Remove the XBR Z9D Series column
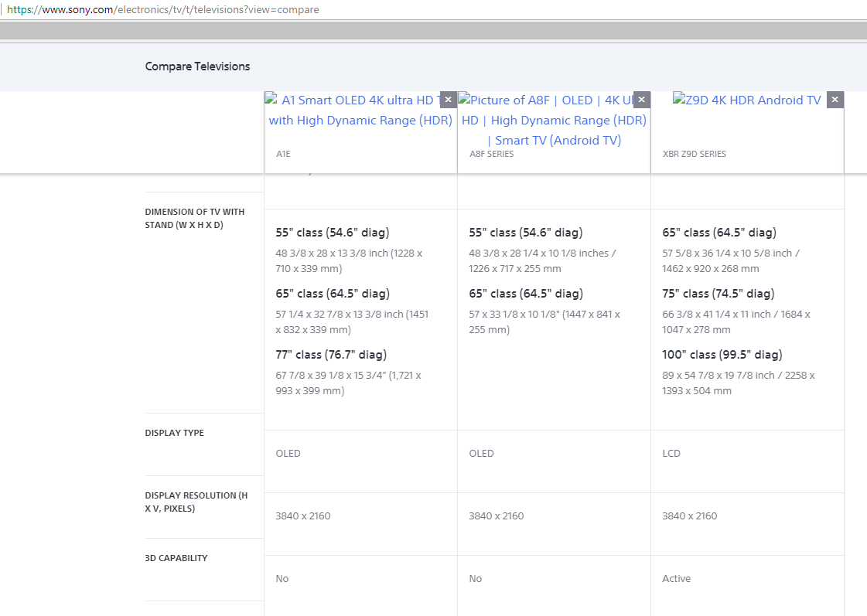 (835, 100)
